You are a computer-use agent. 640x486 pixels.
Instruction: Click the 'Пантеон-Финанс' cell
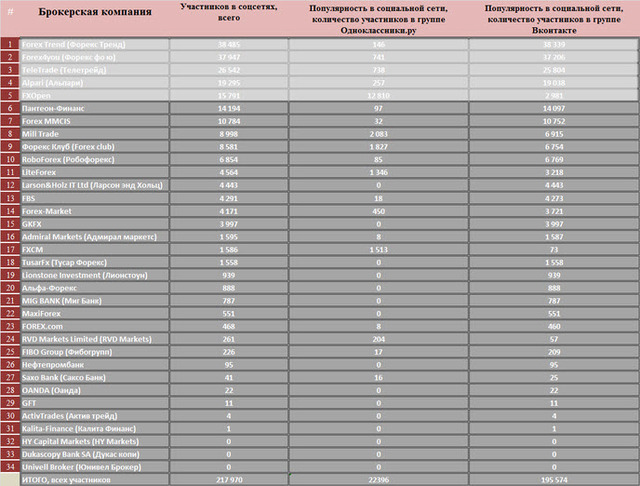[95, 108]
